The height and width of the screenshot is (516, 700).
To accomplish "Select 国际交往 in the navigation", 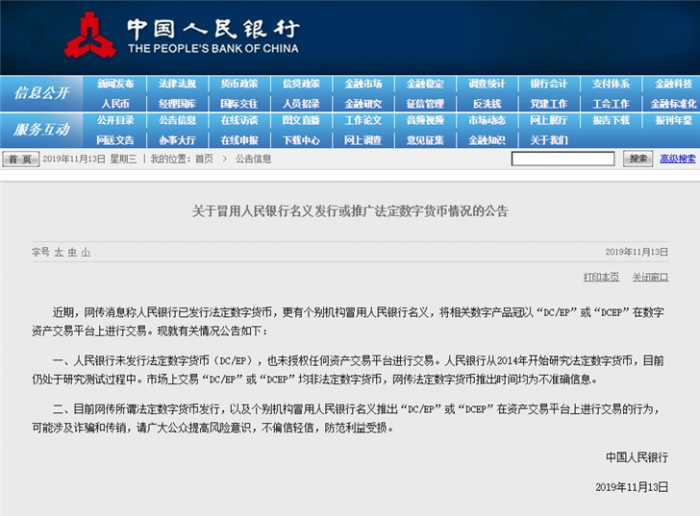I will (239, 104).
